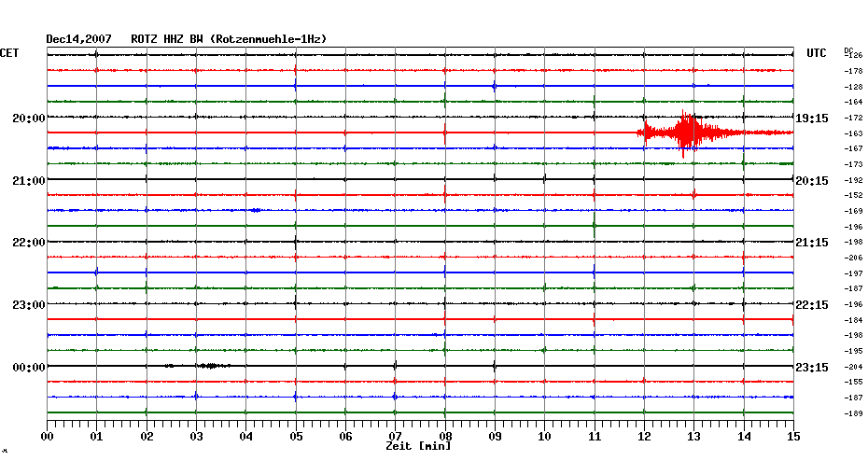Click the Zeit [min] axis title
The image size is (868, 461).
pos(418,446)
